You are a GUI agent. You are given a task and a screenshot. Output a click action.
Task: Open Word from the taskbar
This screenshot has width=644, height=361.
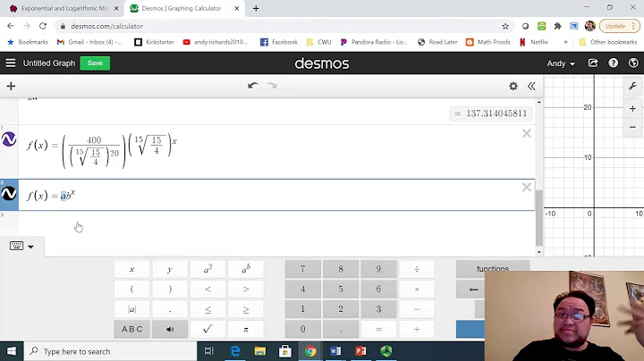[335, 351]
